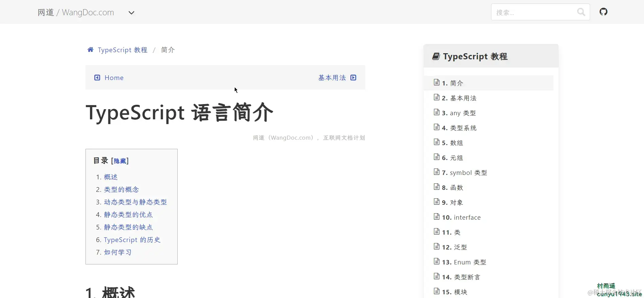Open 10. interface chapter in sidebar
Image resolution: width=644 pixels, height=298 pixels.
point(488,217)
